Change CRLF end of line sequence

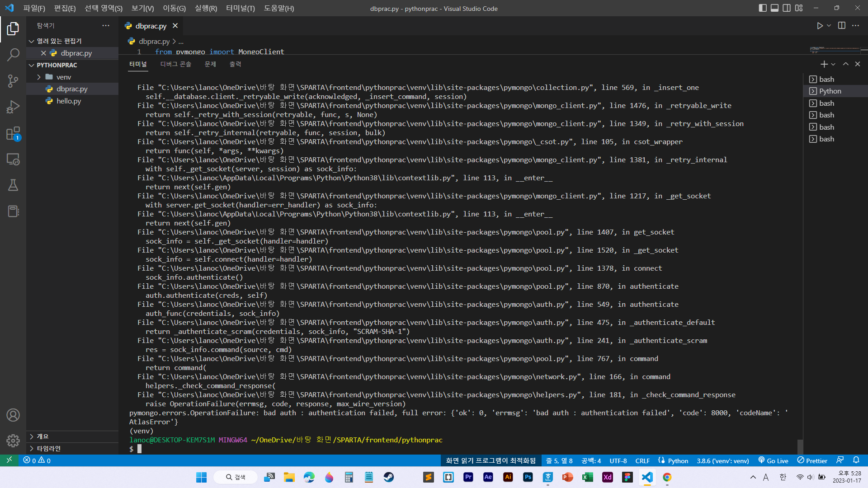click(642, 460)
